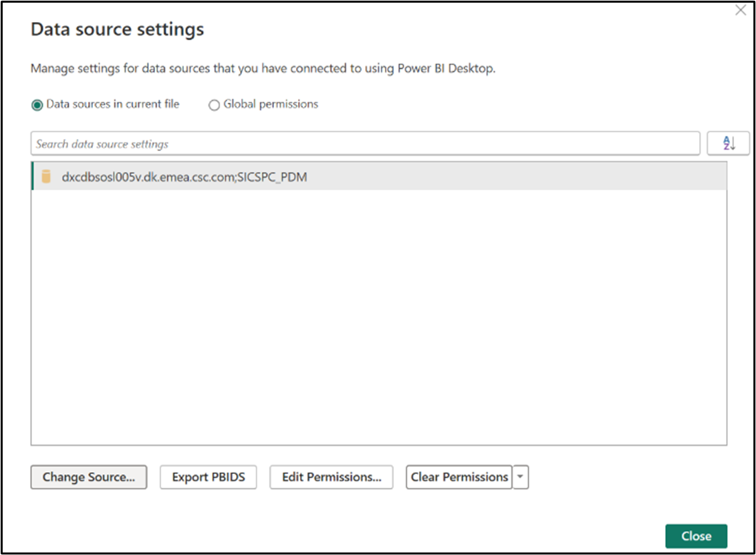
Task: Focus the Search data source settings field
Action: coord(365,144)
